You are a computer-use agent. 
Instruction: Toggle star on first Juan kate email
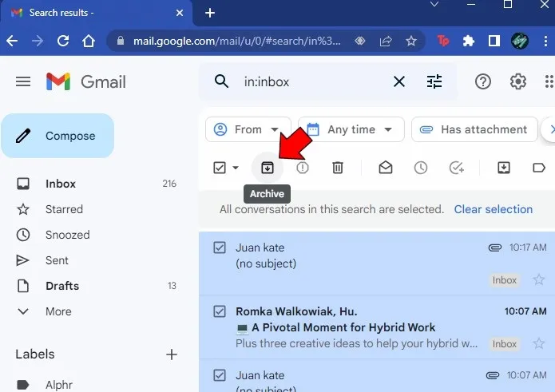point(539,279)
